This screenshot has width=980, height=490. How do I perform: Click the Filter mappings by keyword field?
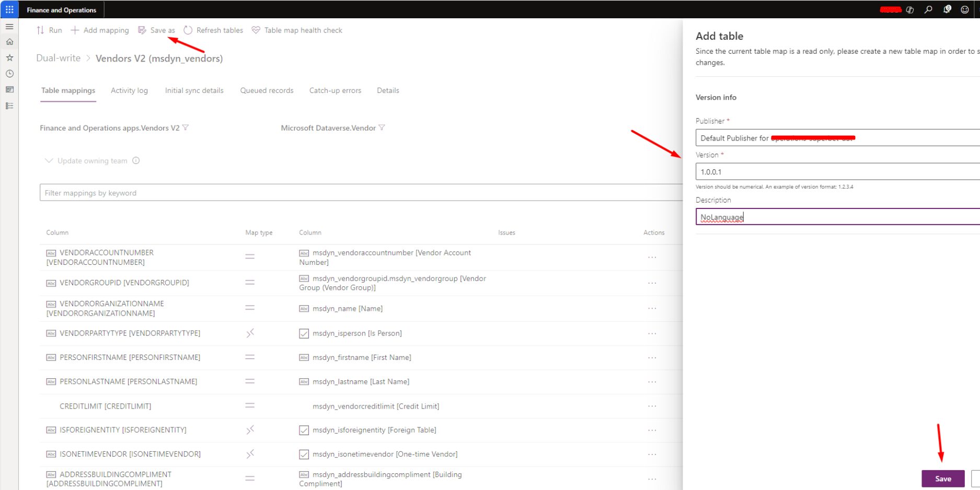click(x=361, y=193)
